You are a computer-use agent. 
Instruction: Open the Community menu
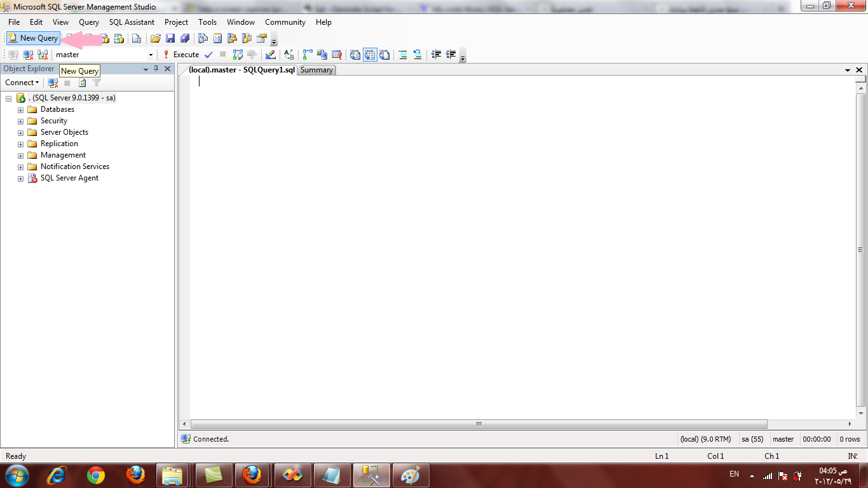[x=285, y=22]
